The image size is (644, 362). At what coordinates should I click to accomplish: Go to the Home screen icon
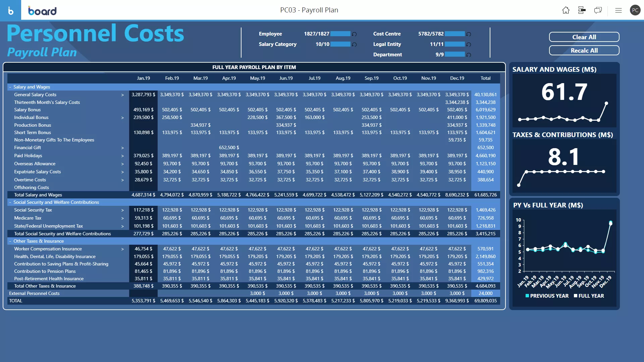(x=566, y=10)
